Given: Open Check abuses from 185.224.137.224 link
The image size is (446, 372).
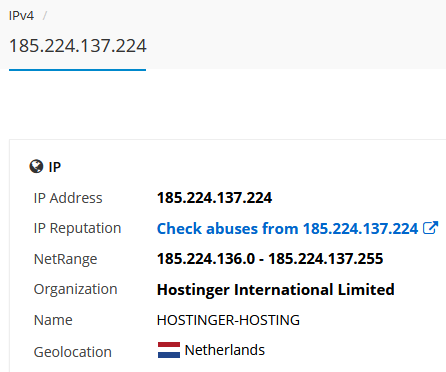Looking at the screenshot, I should click(x=287, y=229).
